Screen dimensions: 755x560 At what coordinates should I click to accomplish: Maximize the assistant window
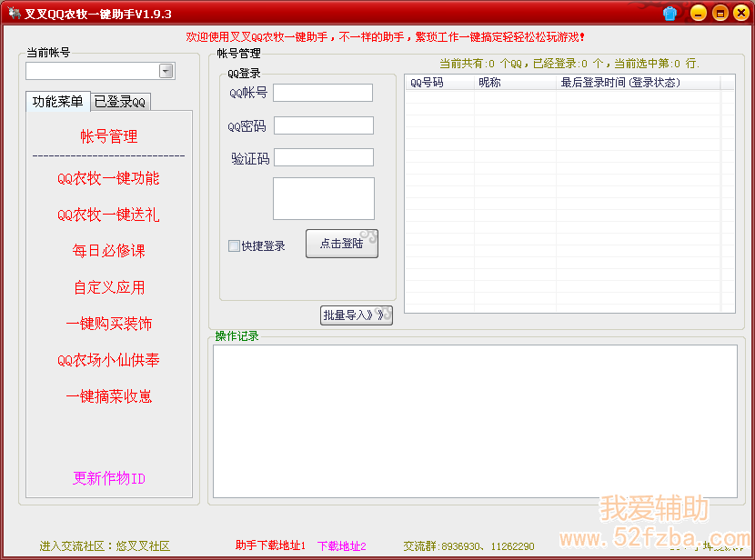click(720, 13)
